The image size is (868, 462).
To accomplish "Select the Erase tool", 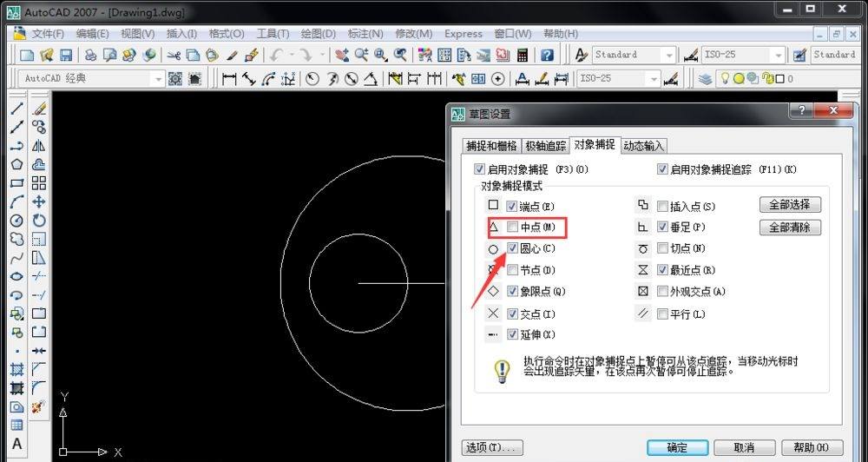I will (x=39, y=109).
